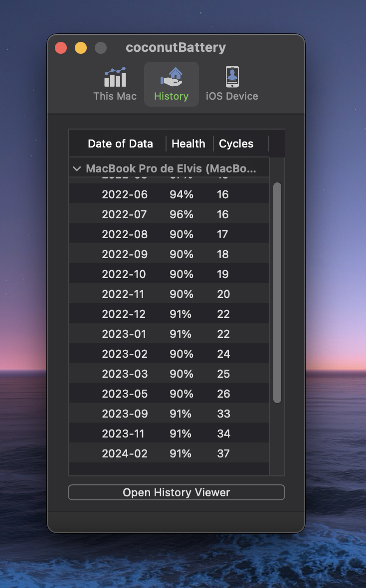The width and height of the screenshot is (366, 588).
Task: Switch to the History tab label
Action: point(171,96)
